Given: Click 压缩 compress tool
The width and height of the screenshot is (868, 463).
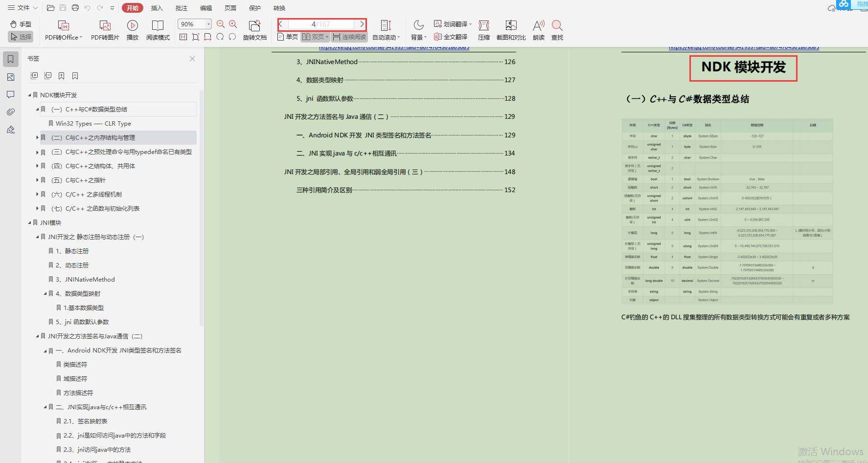Looking at the screenshot, I should click(484, 30).
